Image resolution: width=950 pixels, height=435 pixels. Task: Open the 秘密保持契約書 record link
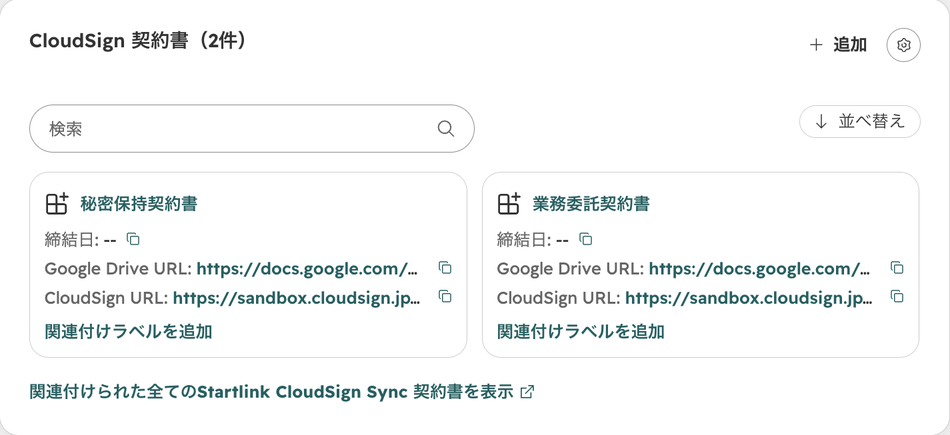tap(139, 204)
